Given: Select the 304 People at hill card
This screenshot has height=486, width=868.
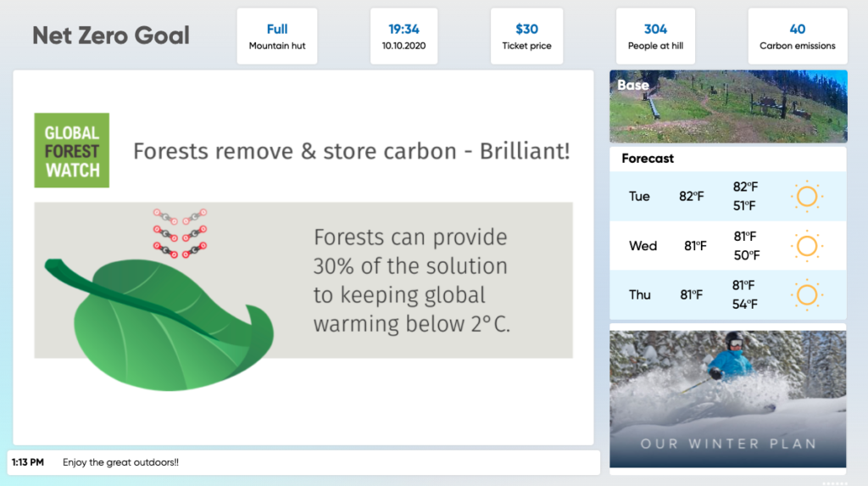Looking at the screenshot, I should coord(655,36).
